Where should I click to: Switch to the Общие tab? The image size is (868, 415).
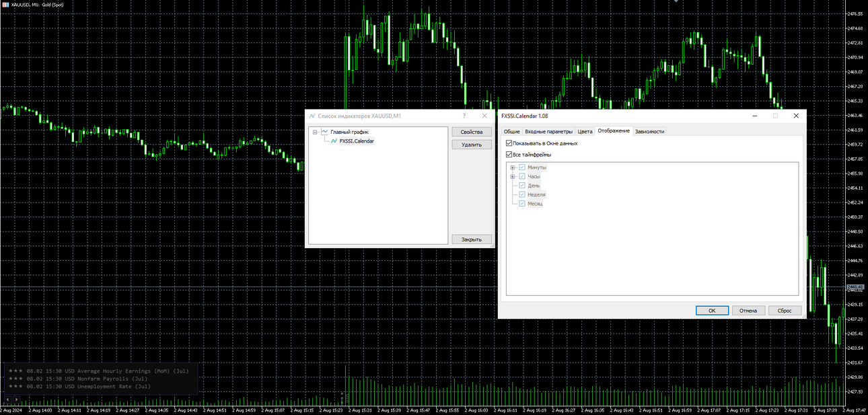click(511, 131)
